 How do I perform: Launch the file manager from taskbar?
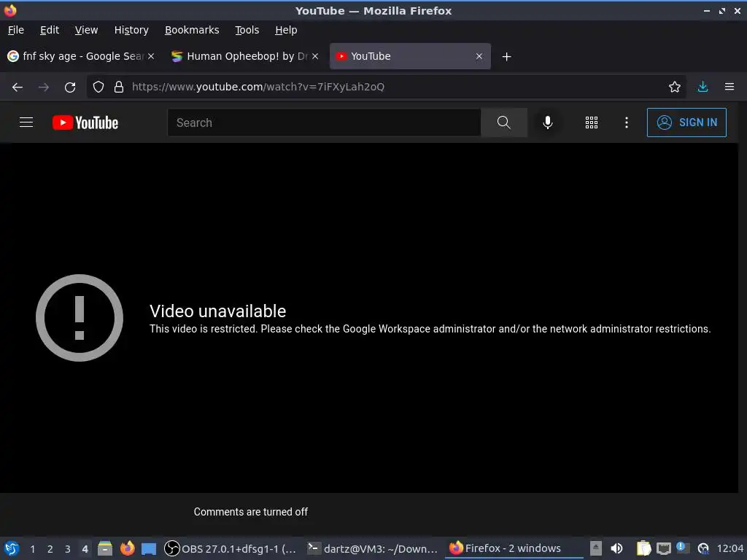click(x=105, y=548)
